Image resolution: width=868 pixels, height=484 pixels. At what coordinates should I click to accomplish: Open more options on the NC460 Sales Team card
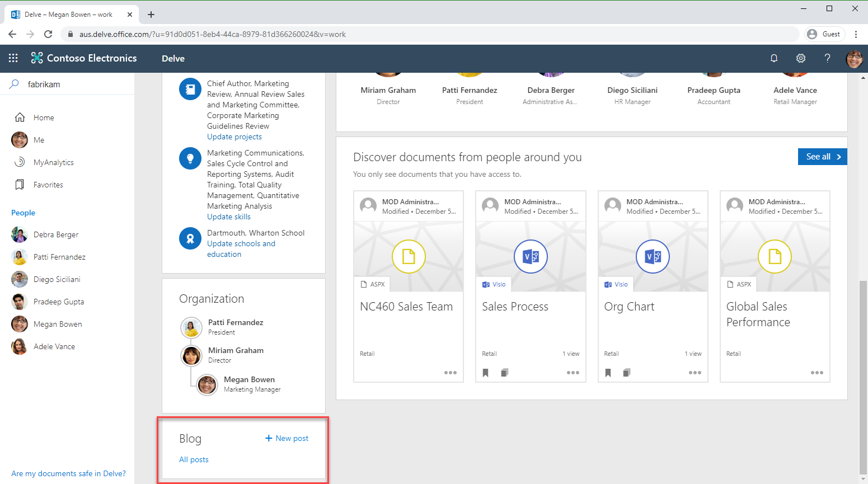click(x=451, y=373)
